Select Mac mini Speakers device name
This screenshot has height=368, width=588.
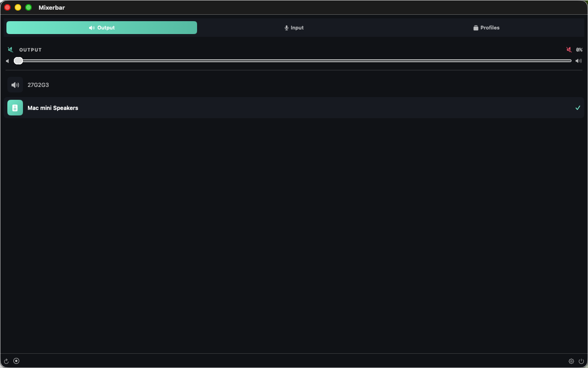tap(53, 108)
